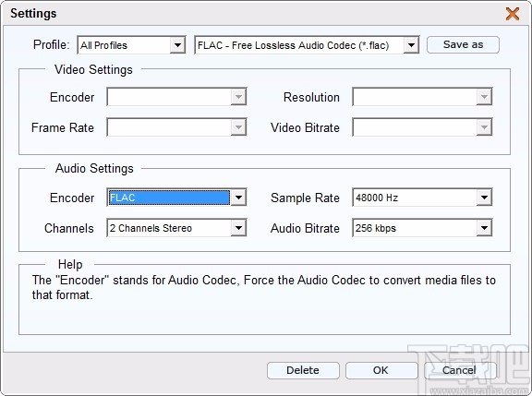Click the Video Settings group title

(93, 70)
